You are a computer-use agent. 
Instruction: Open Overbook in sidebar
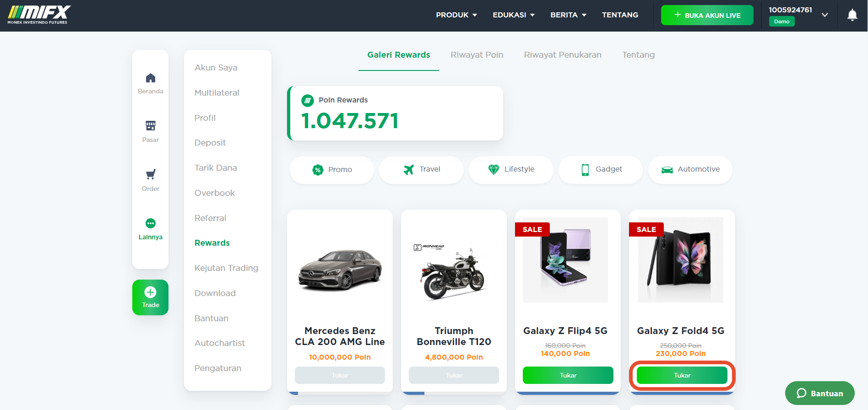pyautogui.click(x=215, y=193)
